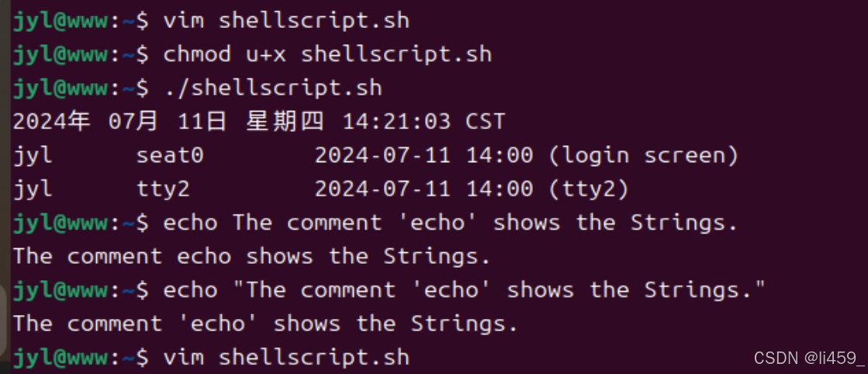Click '2024-07-11 14:00' on the tty2 row
868x374 pixels.
(424, 189)
